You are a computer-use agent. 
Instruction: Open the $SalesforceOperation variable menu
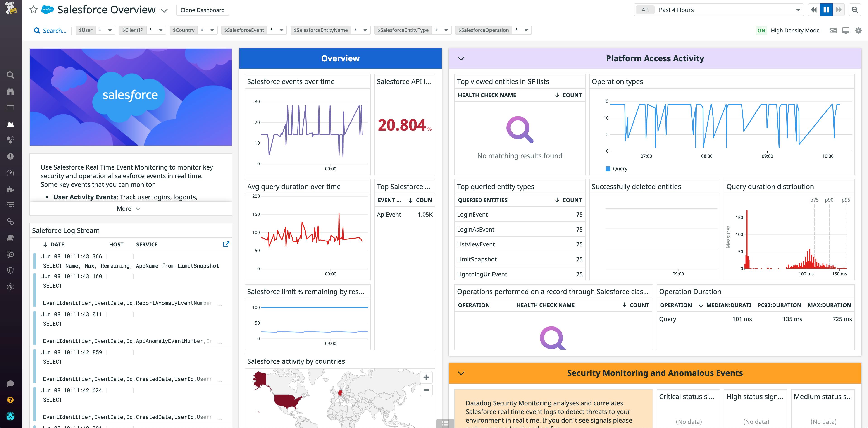click(x=526, y=30)
